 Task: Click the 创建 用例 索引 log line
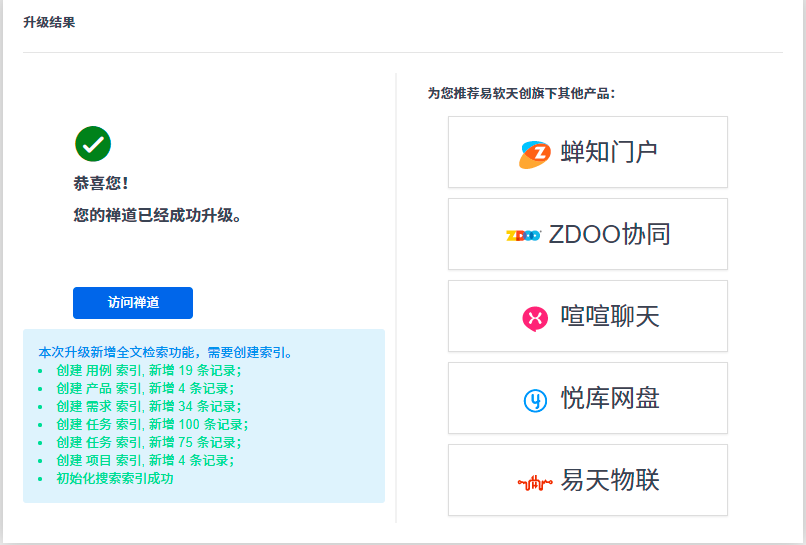click(148, 370)
